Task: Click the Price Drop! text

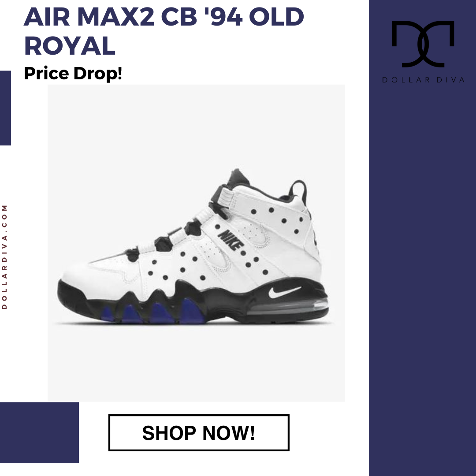Action: point(73,74)
